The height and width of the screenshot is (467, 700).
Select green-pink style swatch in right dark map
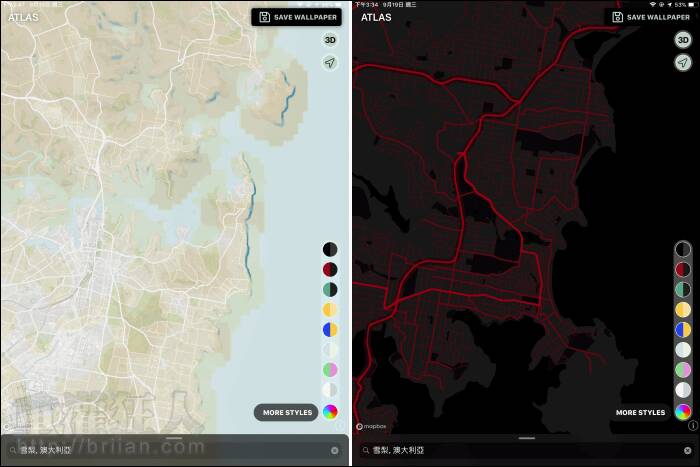683,370
